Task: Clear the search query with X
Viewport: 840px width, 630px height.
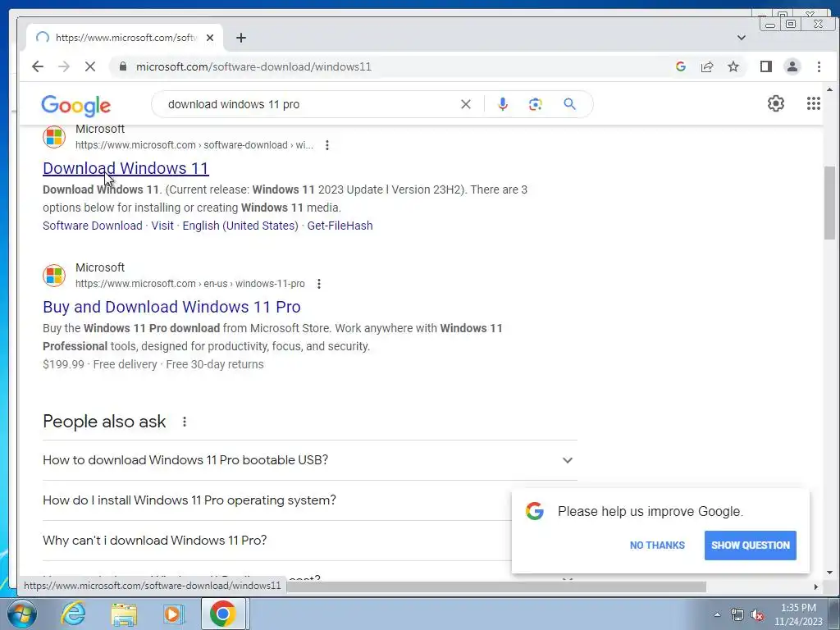Action: [466, 104]
